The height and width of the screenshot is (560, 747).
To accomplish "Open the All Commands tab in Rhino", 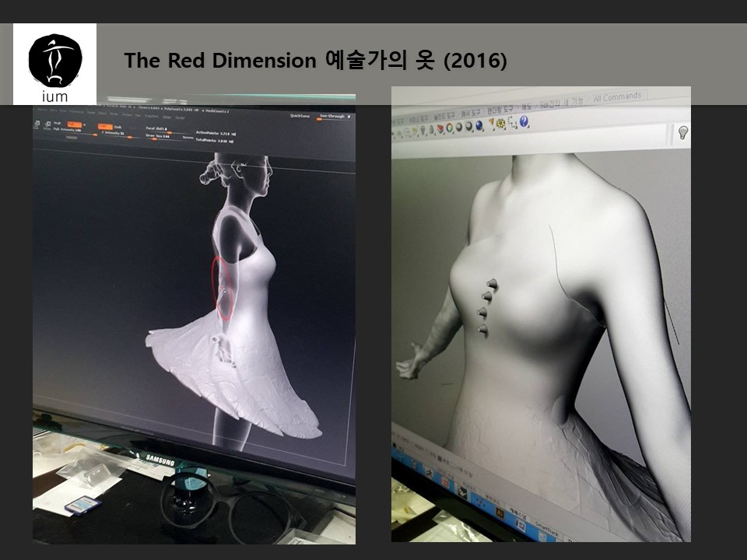I will [617, 96].
